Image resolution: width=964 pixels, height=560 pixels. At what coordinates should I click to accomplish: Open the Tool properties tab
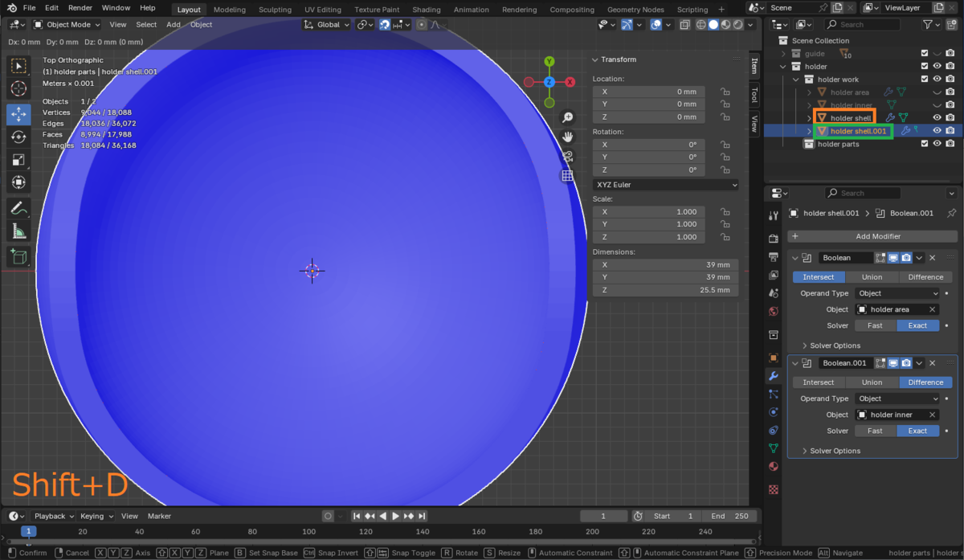tap(774, 215)
